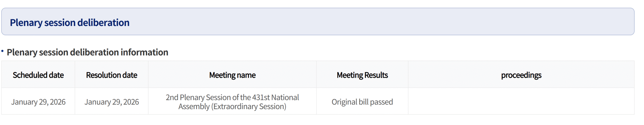Click the word deliberation in the blue banner
The height and width of the screenshot is (125, 644).
[103, 23]
